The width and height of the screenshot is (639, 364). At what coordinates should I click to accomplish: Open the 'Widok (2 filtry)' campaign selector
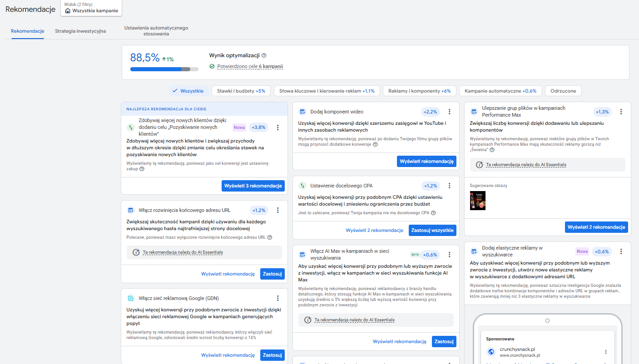[91, 8]
